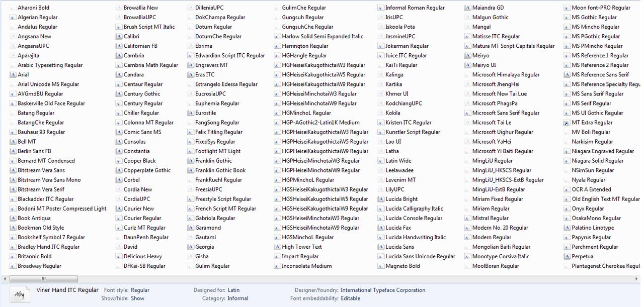Screen dimensions: 644x307
Task: Select the Courier New font
Action: 138,209
